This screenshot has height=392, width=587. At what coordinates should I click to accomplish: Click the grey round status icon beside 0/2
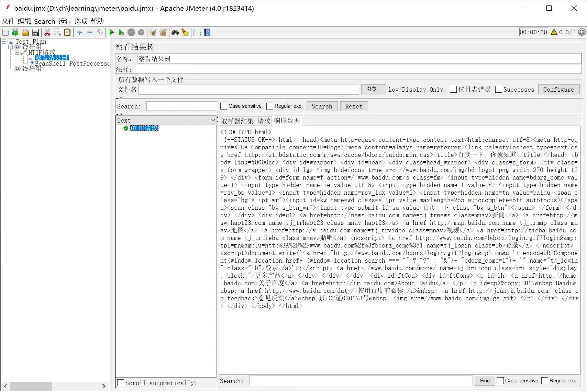coord(582,32)
